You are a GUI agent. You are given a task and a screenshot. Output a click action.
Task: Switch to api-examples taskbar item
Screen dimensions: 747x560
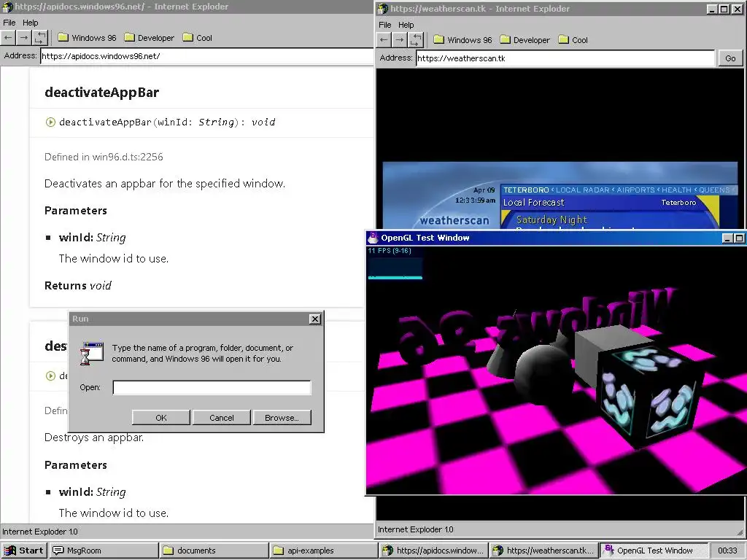[x=325, y=551]
